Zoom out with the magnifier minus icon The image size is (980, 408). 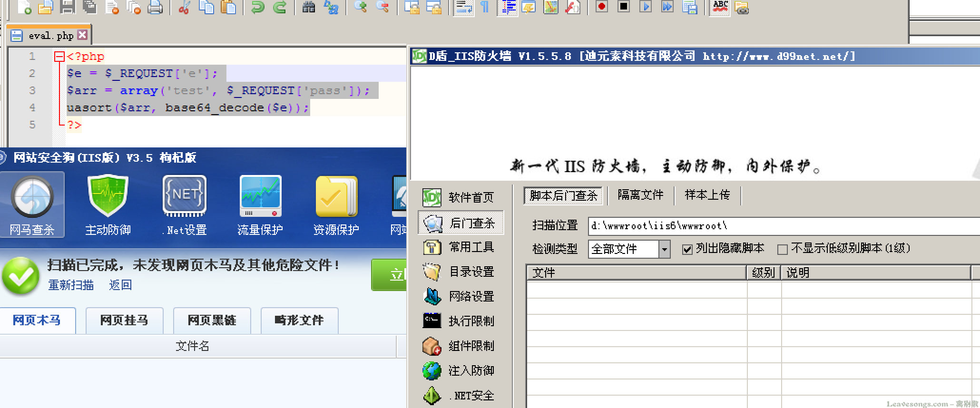[382, 7]
